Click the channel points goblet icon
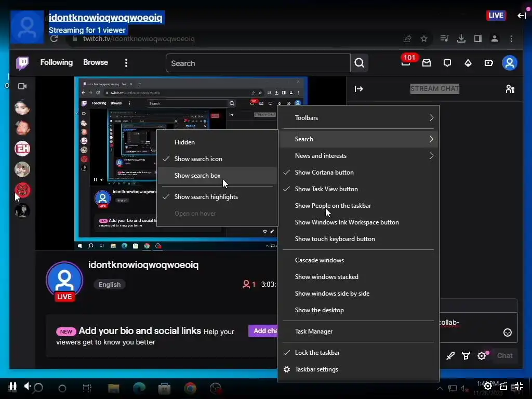Screen dimensions: 532x399 [x=466, y=355]
